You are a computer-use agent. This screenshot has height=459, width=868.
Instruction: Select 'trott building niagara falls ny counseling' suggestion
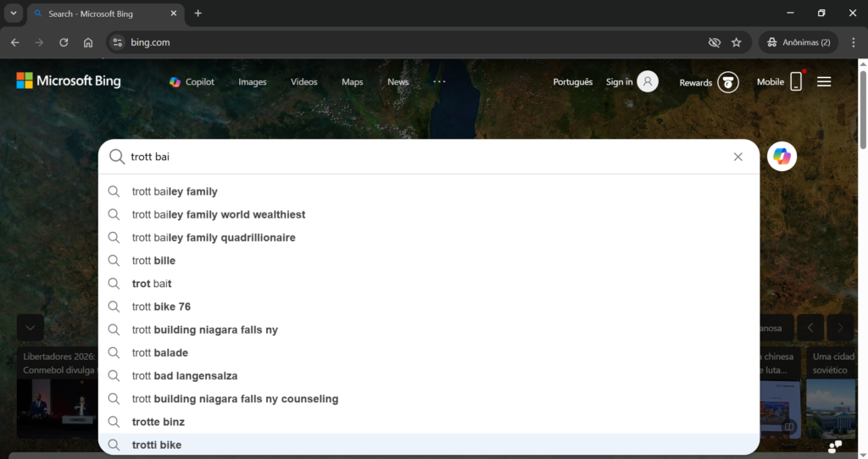428,399
